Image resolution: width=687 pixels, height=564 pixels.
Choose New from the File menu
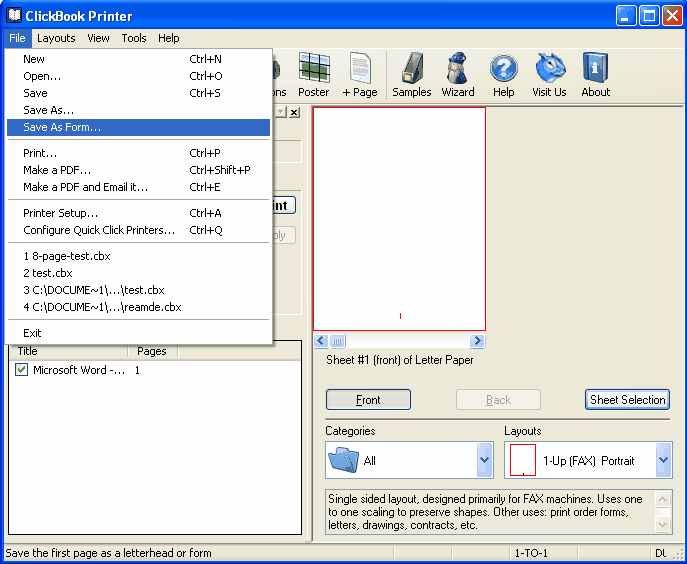tap(138, 59)
